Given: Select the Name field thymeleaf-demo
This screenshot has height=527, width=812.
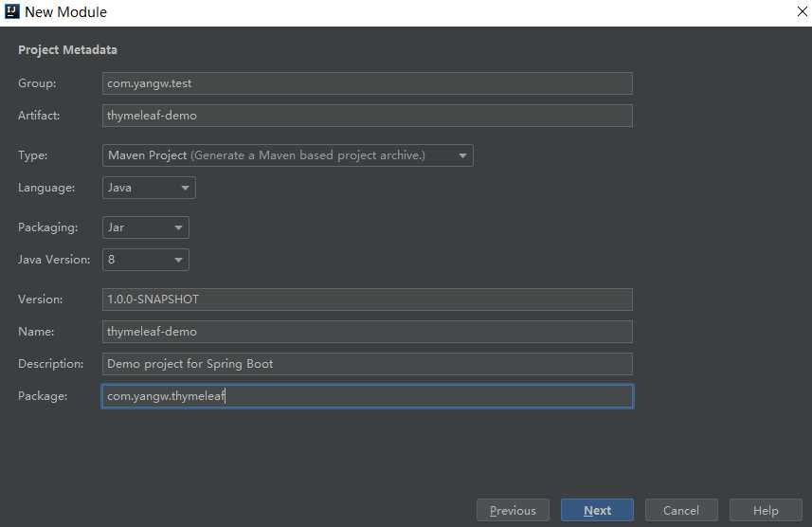Looking at the screenshot, I should coord(367,332).
